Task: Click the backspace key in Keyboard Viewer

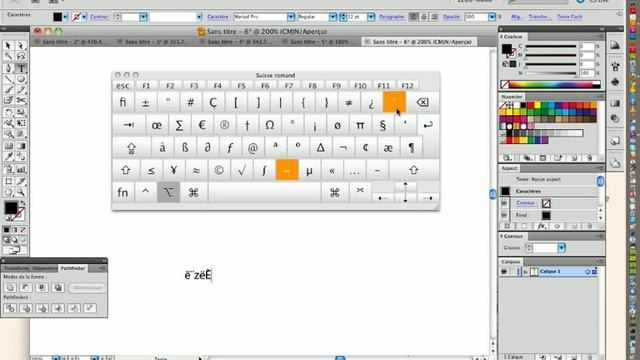Action: [422, 102]
